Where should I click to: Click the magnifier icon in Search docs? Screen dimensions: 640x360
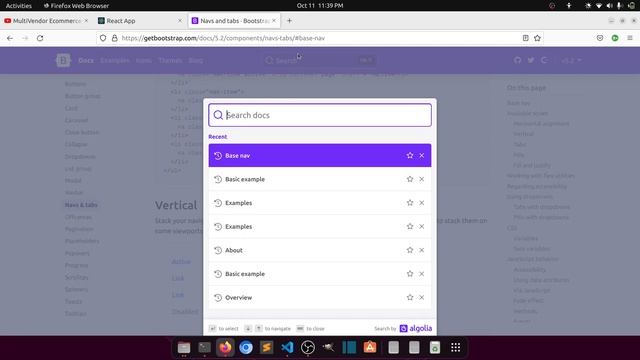point(218,115)
